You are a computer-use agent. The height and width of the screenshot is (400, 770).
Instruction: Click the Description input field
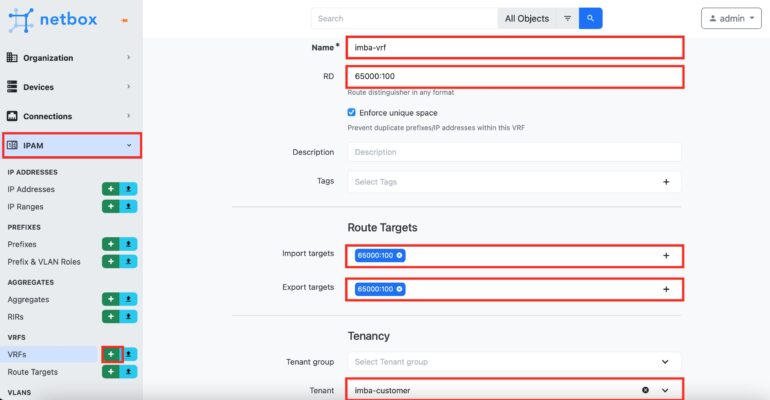[514, 152]
